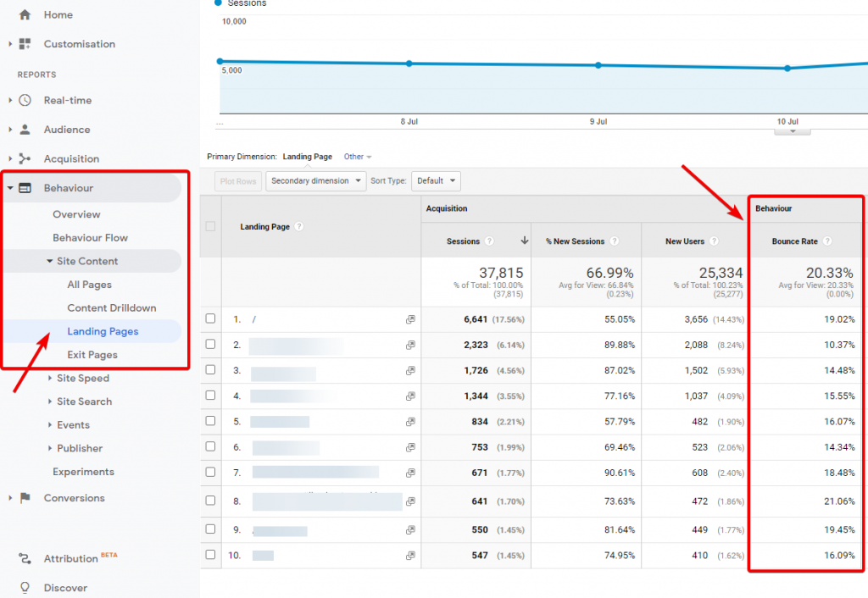Click the Discover lightbulb icon
The height and width of the screenshot is (598, 868).
coord(25,588)
